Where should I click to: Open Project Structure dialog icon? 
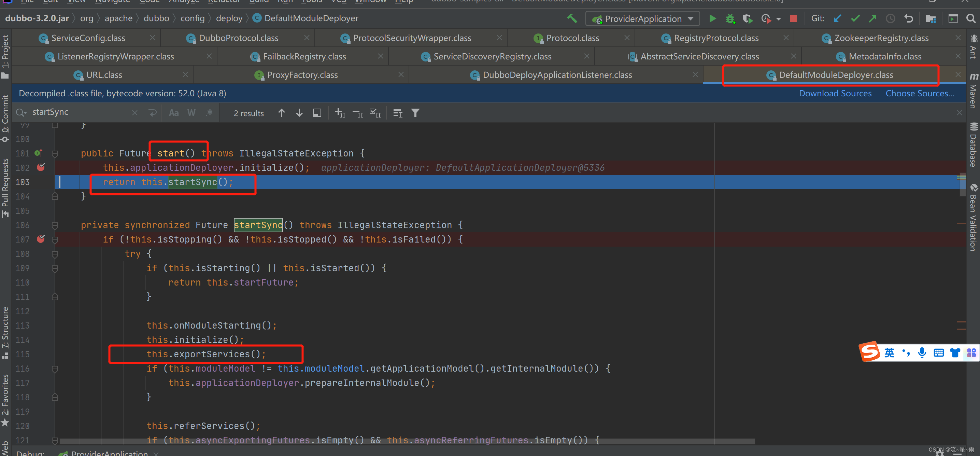point(931,18)
